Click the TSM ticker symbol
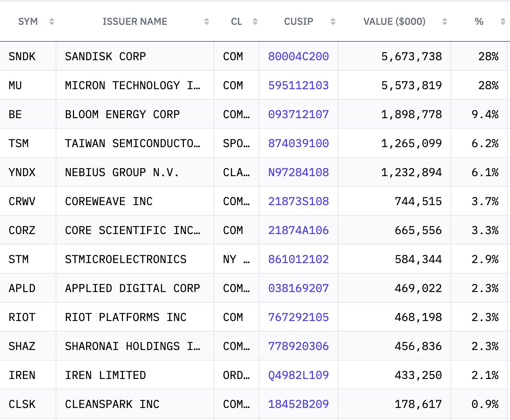 click(19, 143)
